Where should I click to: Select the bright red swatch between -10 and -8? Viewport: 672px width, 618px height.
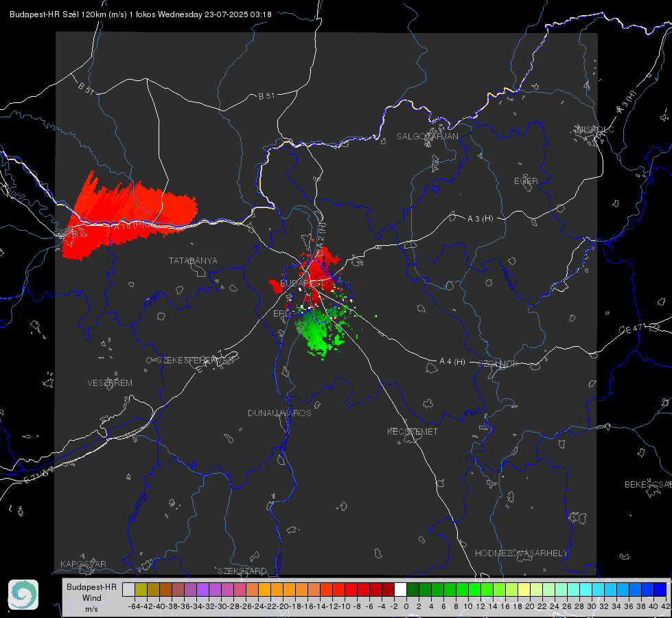351,590
